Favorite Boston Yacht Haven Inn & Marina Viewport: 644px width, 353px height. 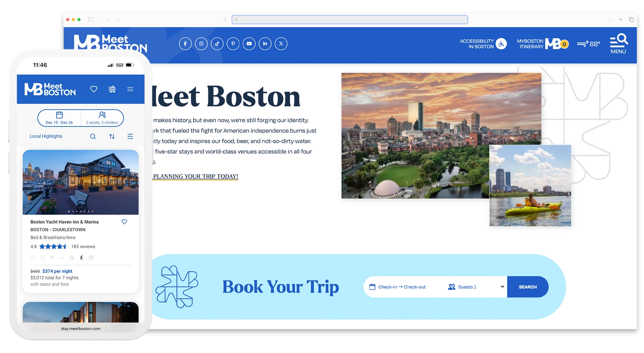[x=124, y=222]
